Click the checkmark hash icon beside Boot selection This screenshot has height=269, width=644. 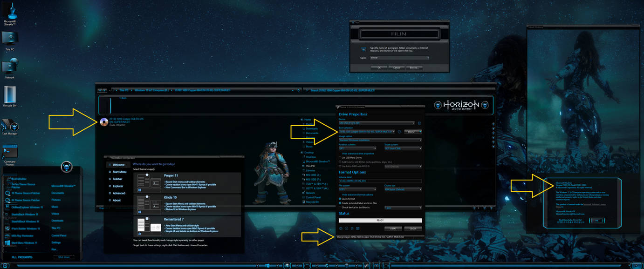(x=400, y=132)
